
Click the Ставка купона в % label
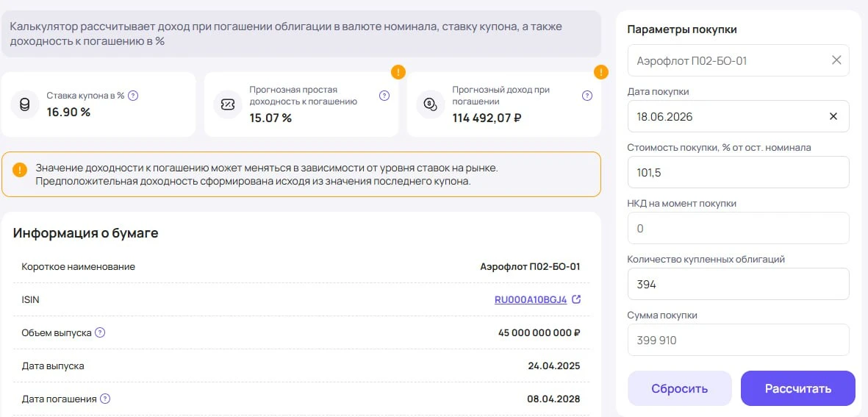click(86, 96)
